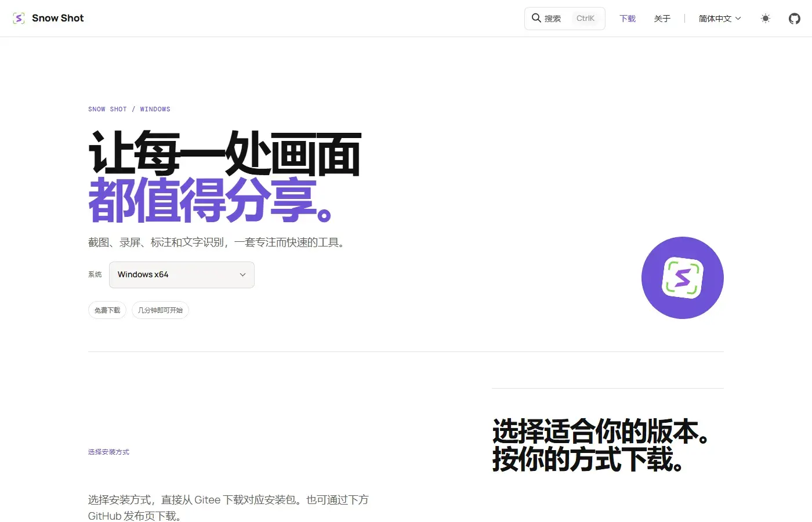The width and height of the screenshot is (812, 522).
Task: Click the 系统 label
Action: click(x=95, y=275)
